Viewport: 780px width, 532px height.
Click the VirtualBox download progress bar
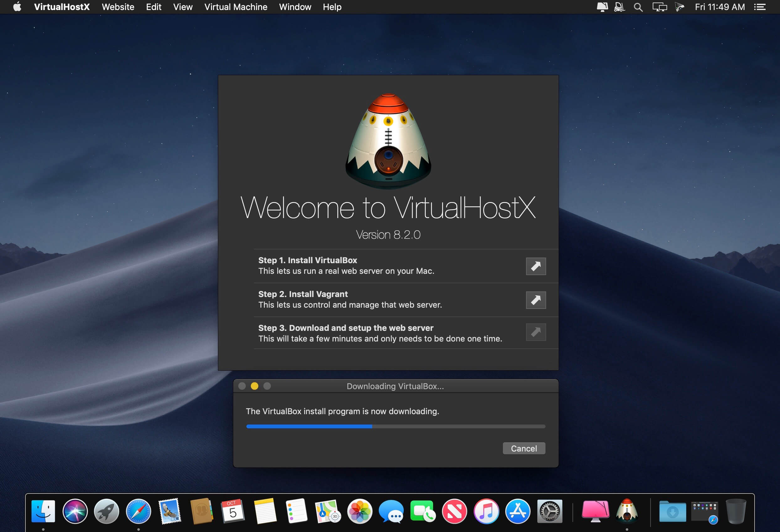(396, 426)
